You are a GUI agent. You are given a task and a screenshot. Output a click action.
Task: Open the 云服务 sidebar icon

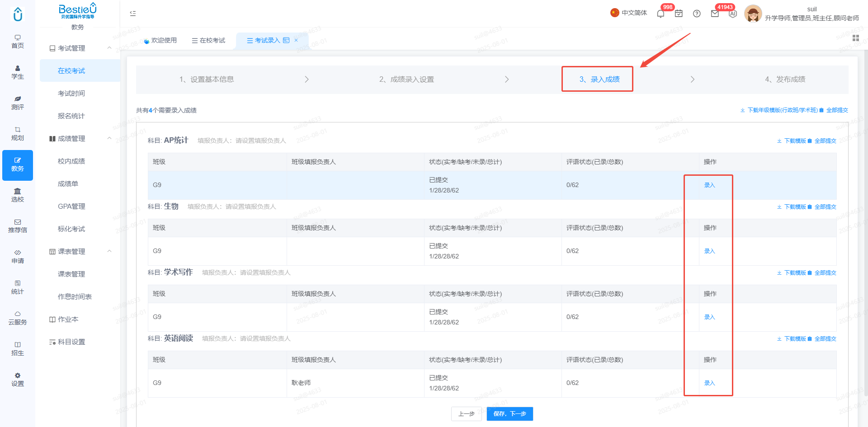coord(18,318)
